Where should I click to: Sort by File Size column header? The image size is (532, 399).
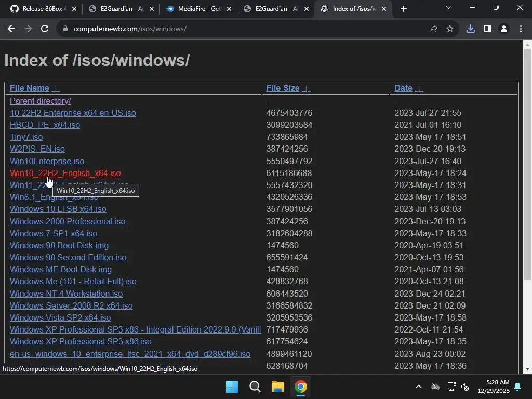(283, 88)
